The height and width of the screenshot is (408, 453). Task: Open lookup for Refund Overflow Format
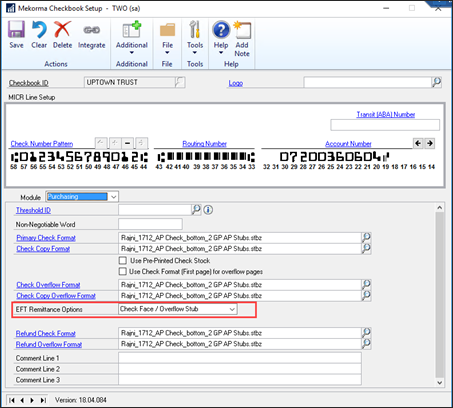366,344
